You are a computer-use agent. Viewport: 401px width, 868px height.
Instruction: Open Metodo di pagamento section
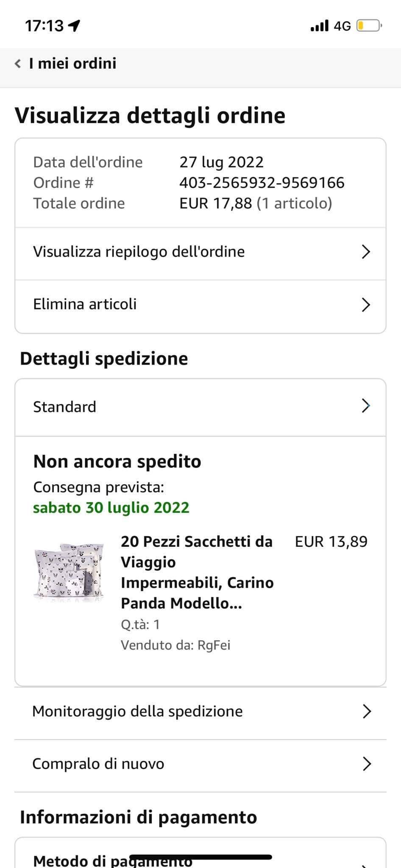tap(113, 860)
